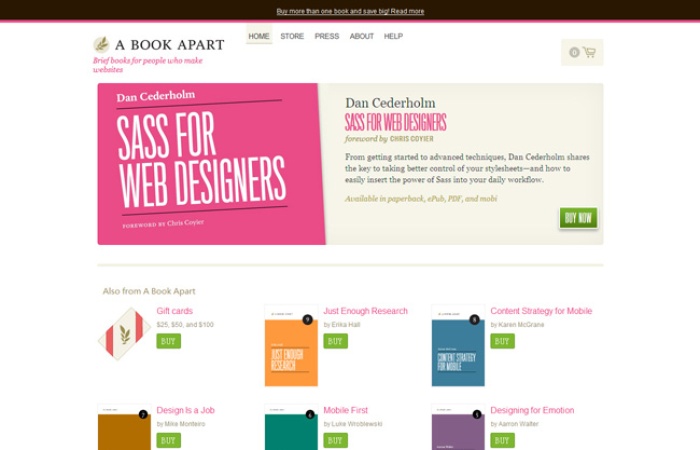This screenshot has height=450, width=700.
Task: Click 'by Erika Hall' author text
Action: pos(342,325)
